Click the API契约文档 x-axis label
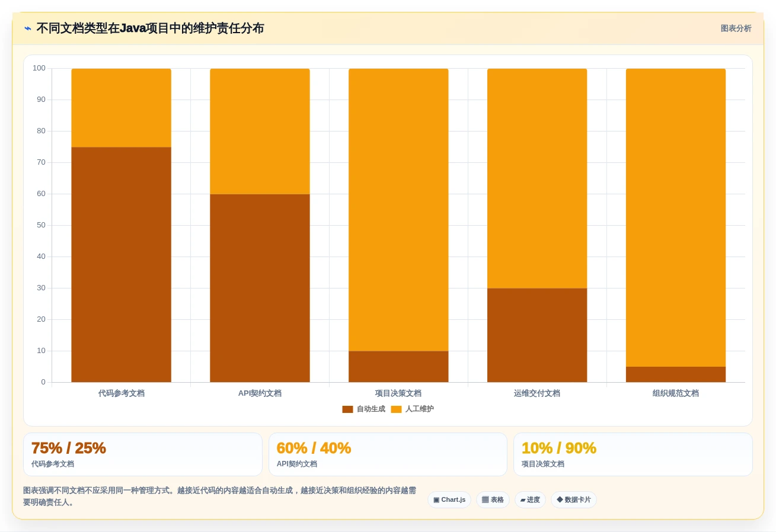This screenshot has width=776, height=532. point(260,393)
